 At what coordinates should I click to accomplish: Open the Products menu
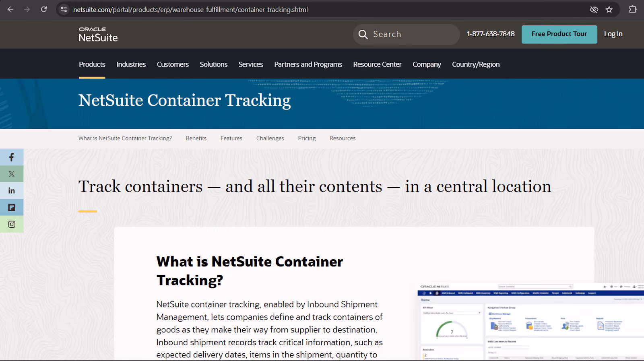tap(92, 64)
